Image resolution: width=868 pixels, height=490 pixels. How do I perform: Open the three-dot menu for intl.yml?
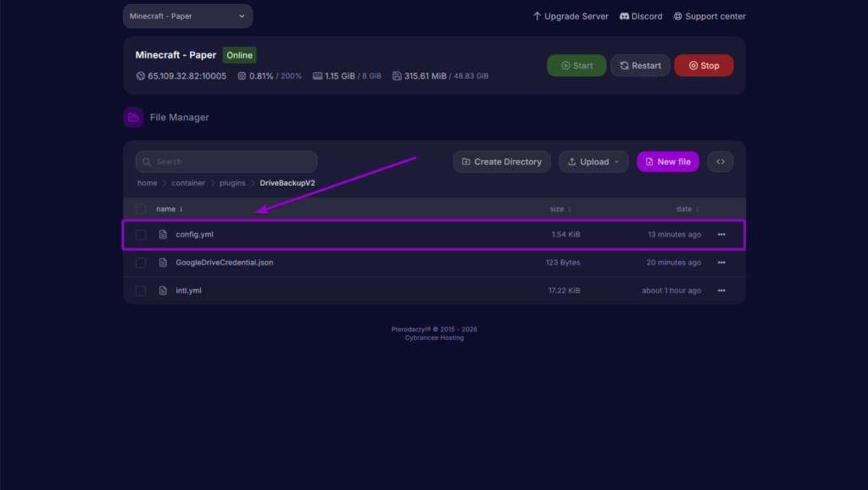[x=721, y=291]
